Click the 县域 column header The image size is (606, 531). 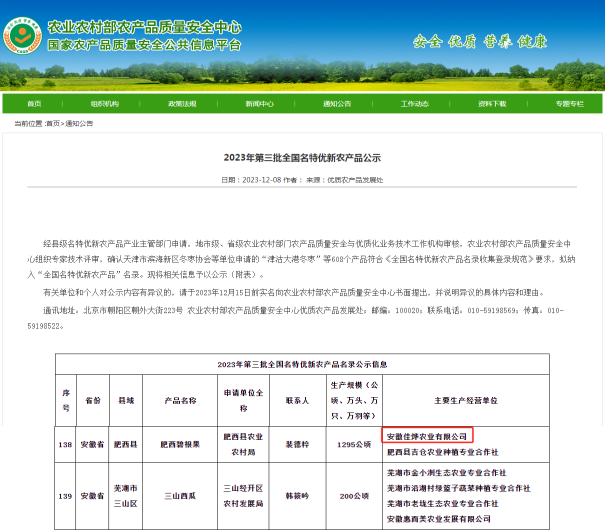click(x=126, y=400)
